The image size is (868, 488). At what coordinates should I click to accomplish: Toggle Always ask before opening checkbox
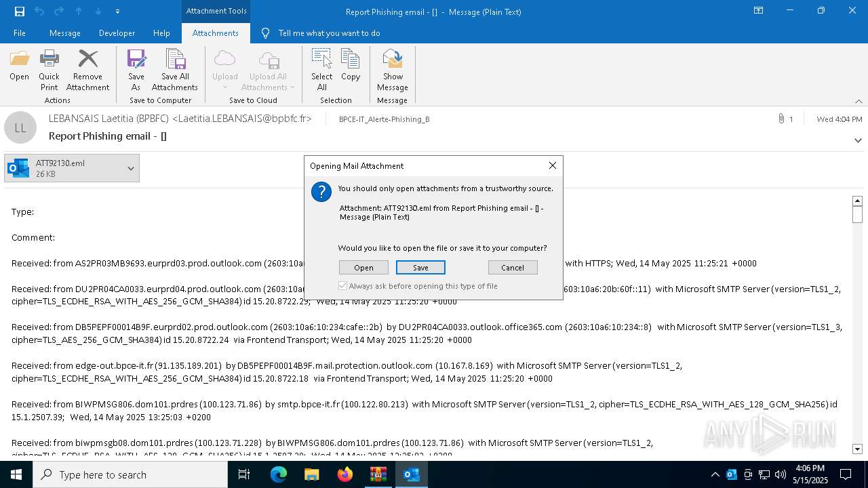(342, 286)
